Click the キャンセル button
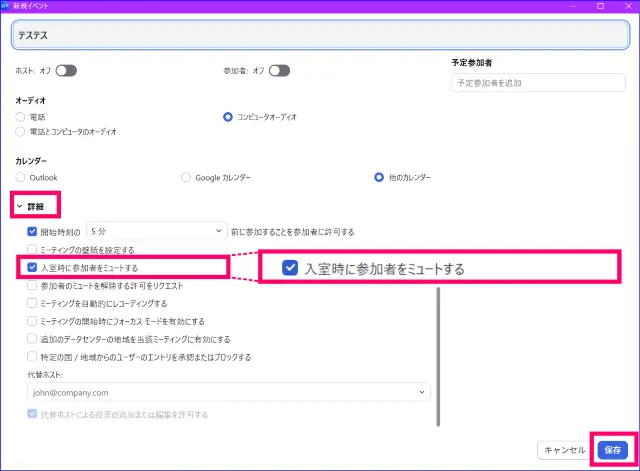The height and width of the screenshot is (471, 640). point(565,450)
